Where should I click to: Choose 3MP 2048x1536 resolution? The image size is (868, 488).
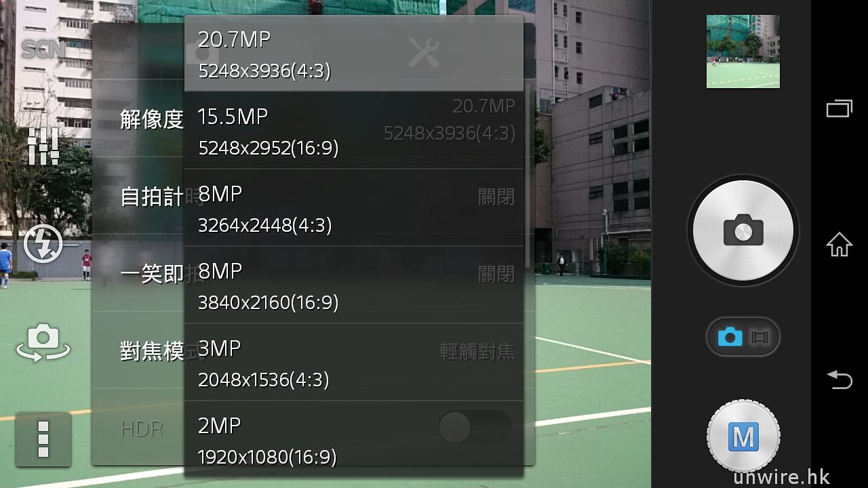coord(354,363)
